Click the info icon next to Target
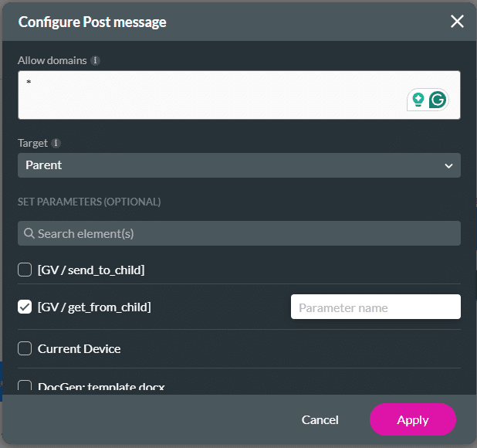This screenshot has height=448, width=477. coord(56,143)
